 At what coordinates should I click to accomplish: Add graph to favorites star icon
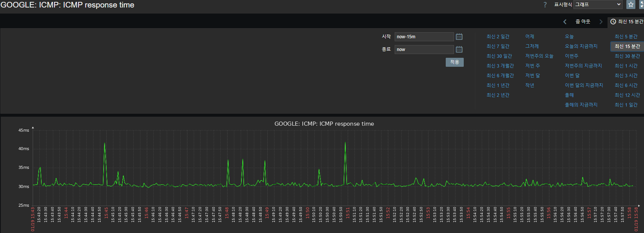tap(631, 5)
